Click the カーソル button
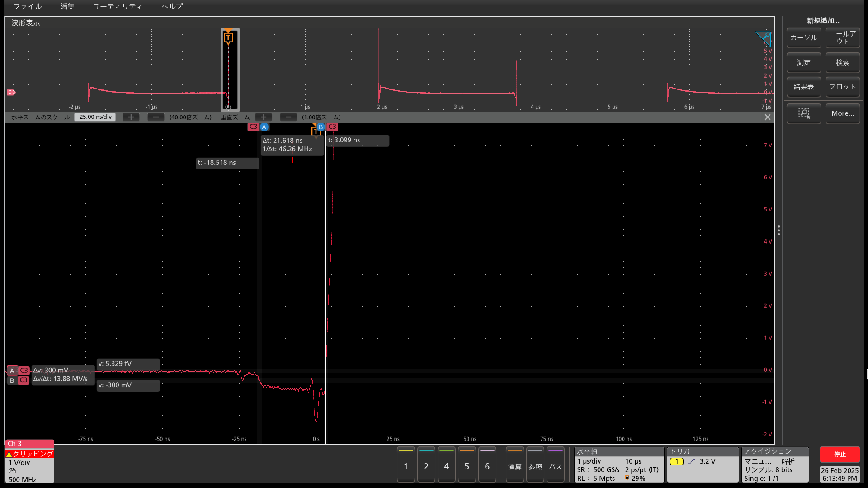This screenshot has width=868, height=488. pyautogui.click(x=803, y=38)
